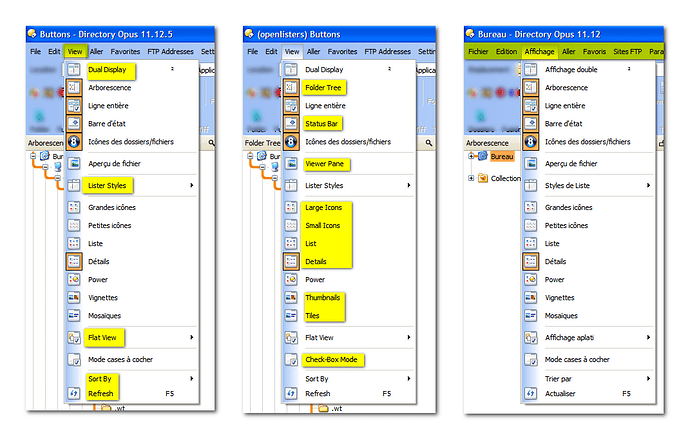Click Aperçu de fichier icon in left window
This screenshot has width=690, height=440.
point(74,164)
